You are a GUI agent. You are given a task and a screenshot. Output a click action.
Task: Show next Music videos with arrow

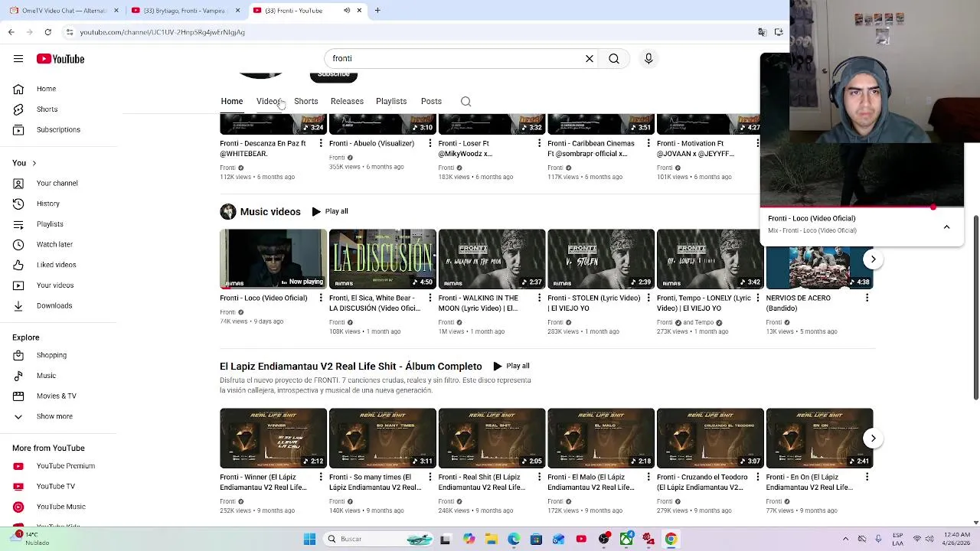(x=873, y=259)
